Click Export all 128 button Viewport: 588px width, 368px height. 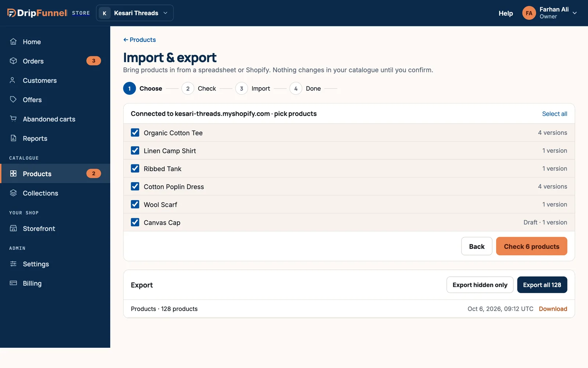(542, 285)
